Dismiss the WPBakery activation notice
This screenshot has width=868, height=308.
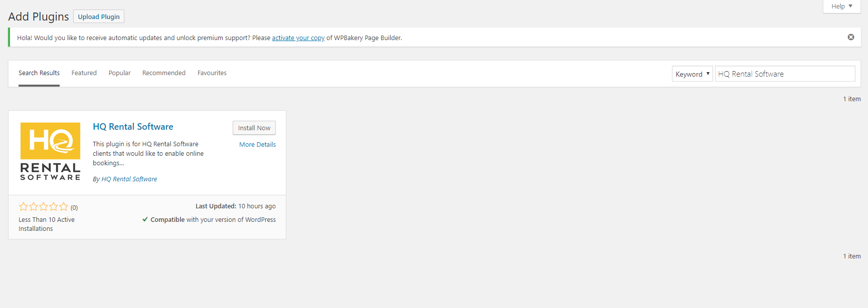(x=851, y=37)
